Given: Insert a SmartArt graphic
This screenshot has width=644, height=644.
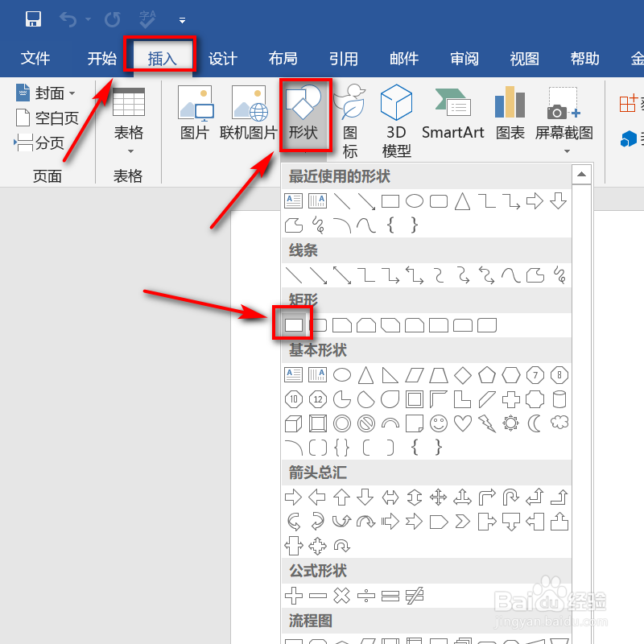Looking at the screenshot, I should click(453, 113).
